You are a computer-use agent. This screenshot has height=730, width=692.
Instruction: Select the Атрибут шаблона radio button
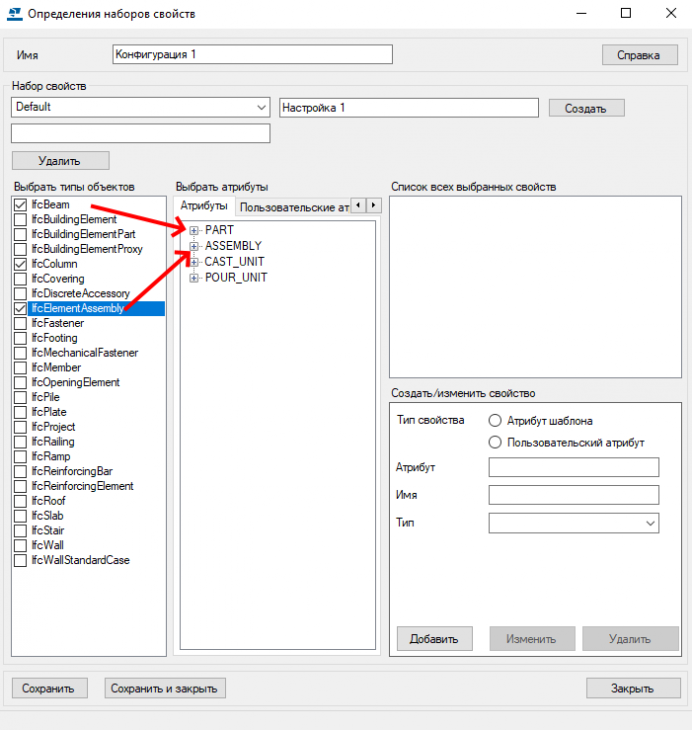pos(495,421)
